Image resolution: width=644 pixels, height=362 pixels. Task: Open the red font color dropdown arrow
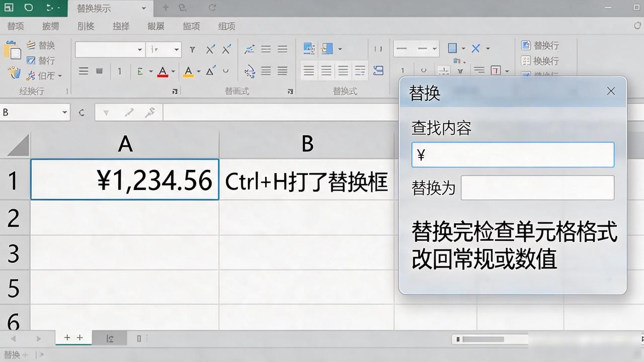[x=173, y=71]
